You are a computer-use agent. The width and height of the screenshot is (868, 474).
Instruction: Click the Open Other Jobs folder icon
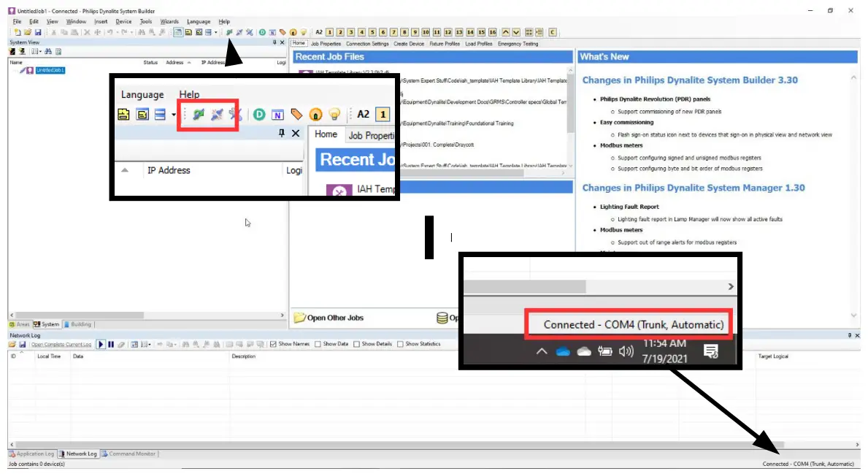point(299,318)
